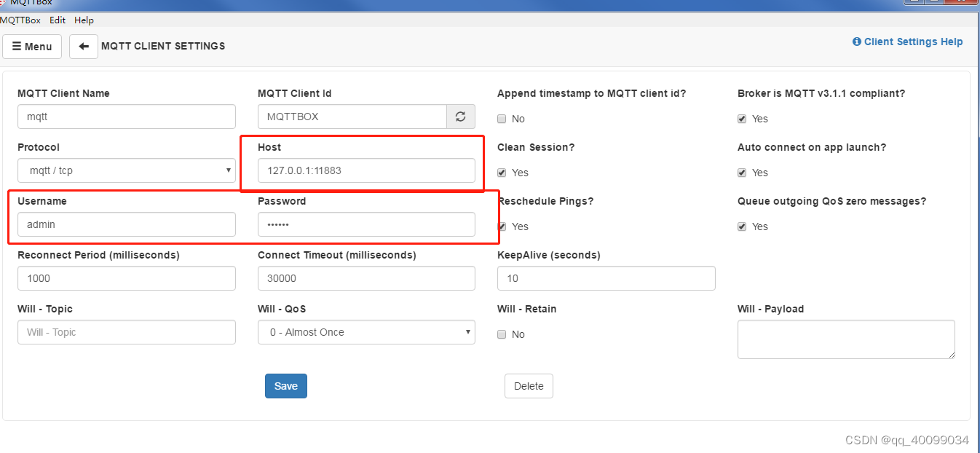Click the MQTT CLIENT SETTINGS heading
The width and height of the screenshot is (980, 453).
pyautogui.click(x=163, y=46)
